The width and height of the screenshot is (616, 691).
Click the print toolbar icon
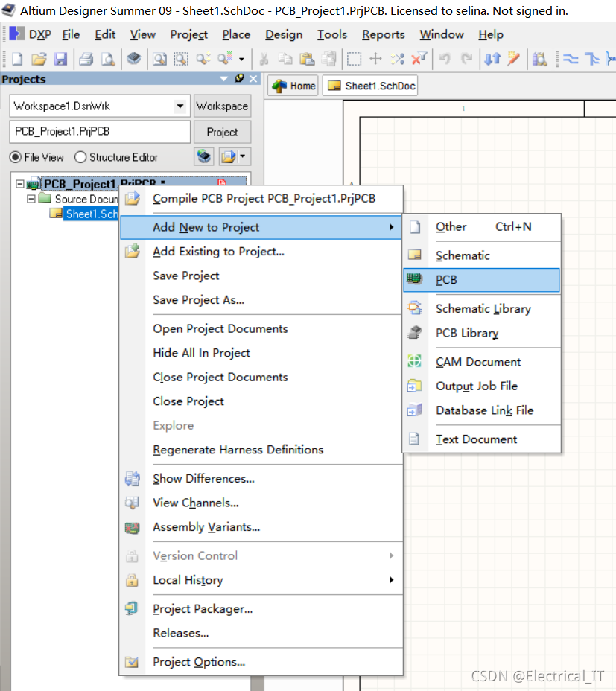coord(86,59)
